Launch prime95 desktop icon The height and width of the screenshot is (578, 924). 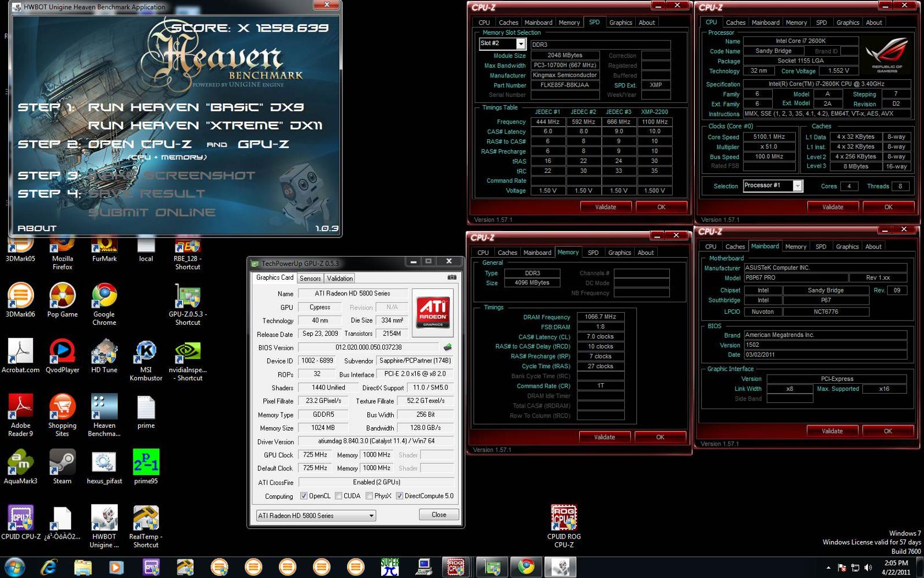click(x=146, y=466)
